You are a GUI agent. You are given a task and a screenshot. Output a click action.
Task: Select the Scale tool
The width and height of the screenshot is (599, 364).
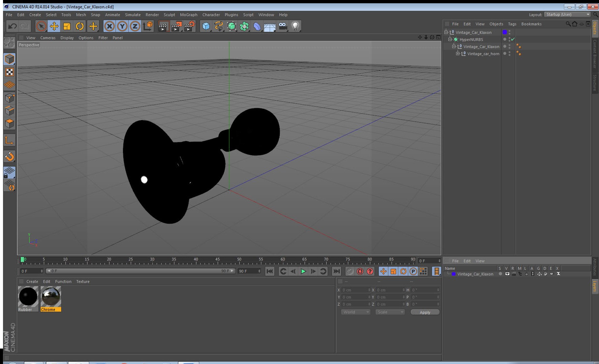coord(67,26)
